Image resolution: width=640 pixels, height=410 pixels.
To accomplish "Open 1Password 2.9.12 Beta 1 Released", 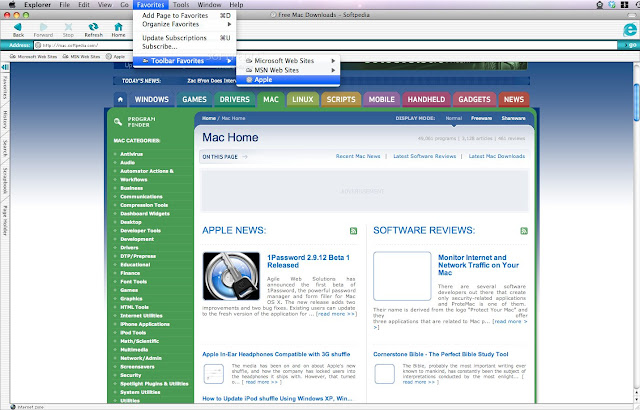I will 308,262.
